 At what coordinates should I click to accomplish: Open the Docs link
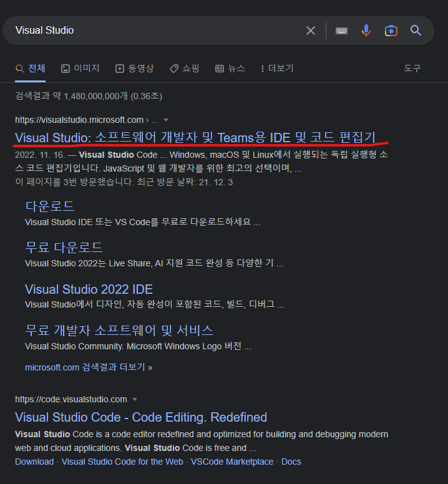click(x=291, y=462)
